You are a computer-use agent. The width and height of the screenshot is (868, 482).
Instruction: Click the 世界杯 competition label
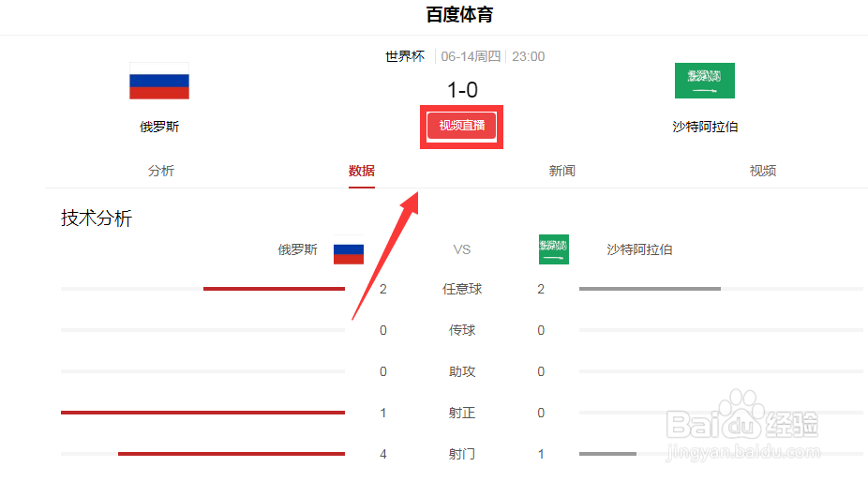pyautogui.click(x=405, y=56)
